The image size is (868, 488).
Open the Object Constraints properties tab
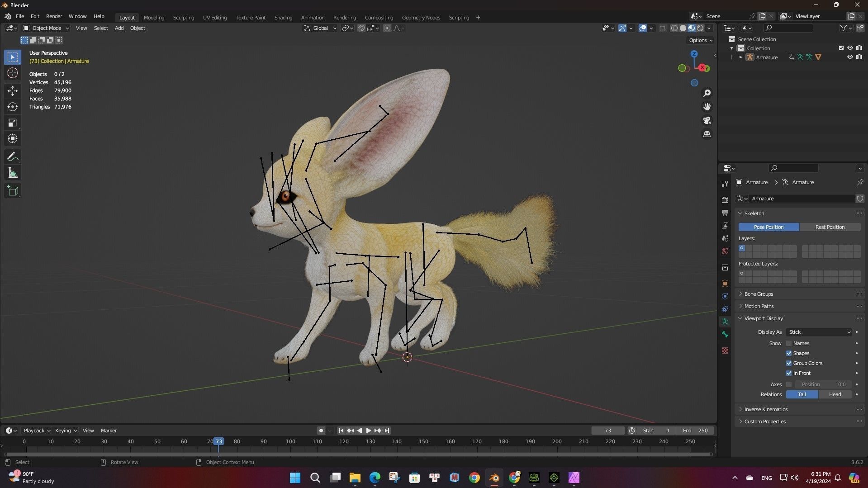[725, 309]
